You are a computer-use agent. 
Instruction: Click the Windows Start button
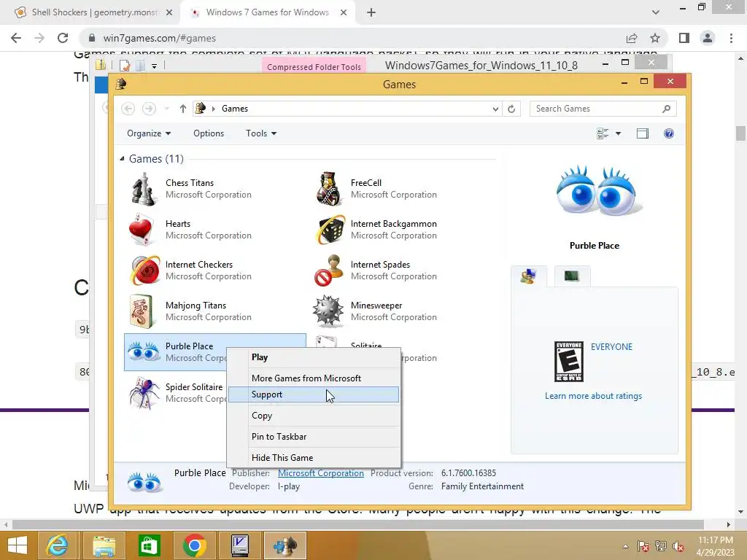[x=18, y=545]
